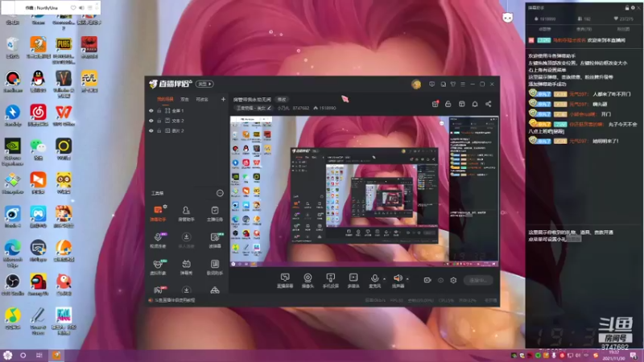Image resolution: width=644 pixels, height=362 pixels.
Task: Select the 图片 2 layer row
Action: point(188,130)
